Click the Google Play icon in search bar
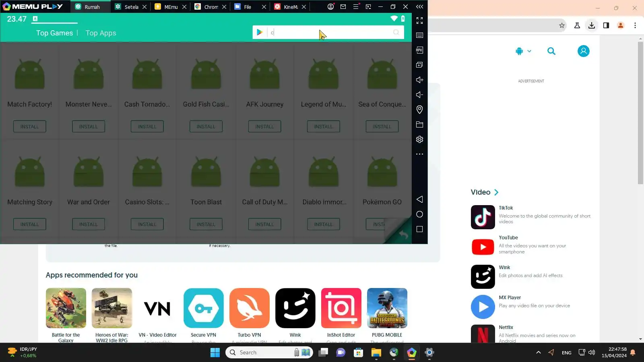This screenshot has width=644, height=362. click(x=260, y=32)
